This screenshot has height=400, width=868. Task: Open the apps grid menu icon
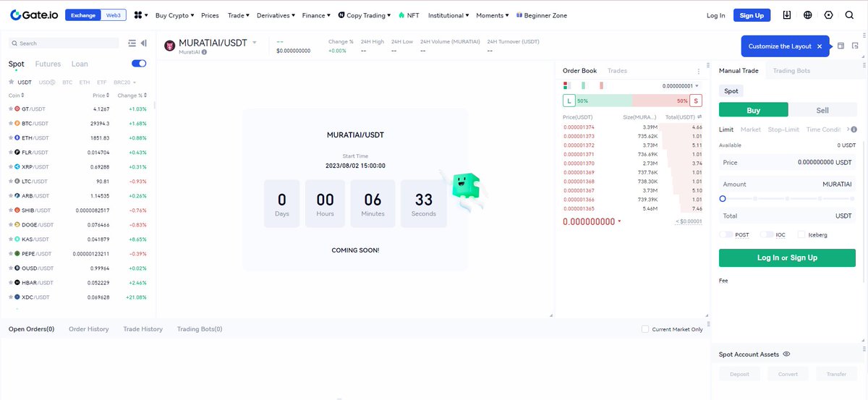click(137, 15)
